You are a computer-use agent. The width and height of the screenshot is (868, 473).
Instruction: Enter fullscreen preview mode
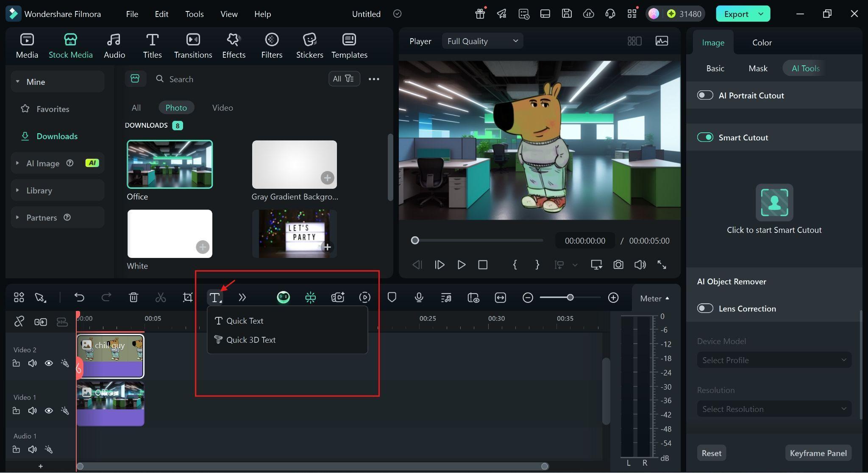pos(662,265)
